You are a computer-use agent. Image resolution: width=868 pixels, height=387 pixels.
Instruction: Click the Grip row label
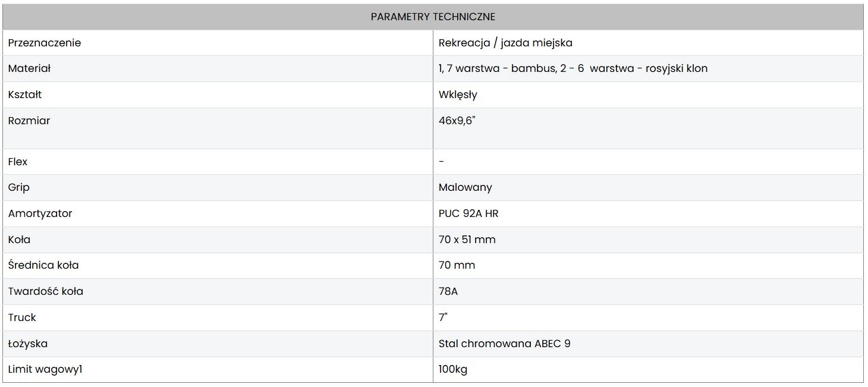point(19,187)
